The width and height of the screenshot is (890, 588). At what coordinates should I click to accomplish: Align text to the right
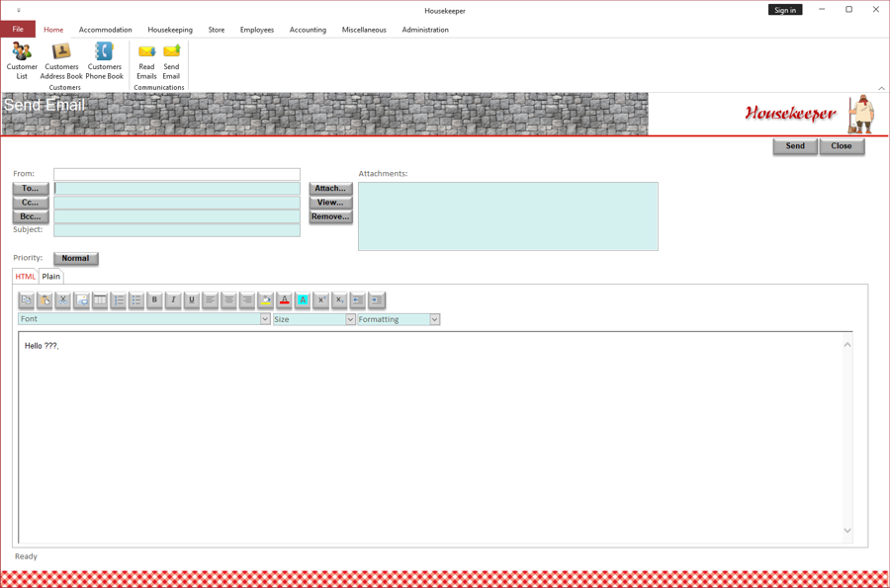tap(247, 300)
